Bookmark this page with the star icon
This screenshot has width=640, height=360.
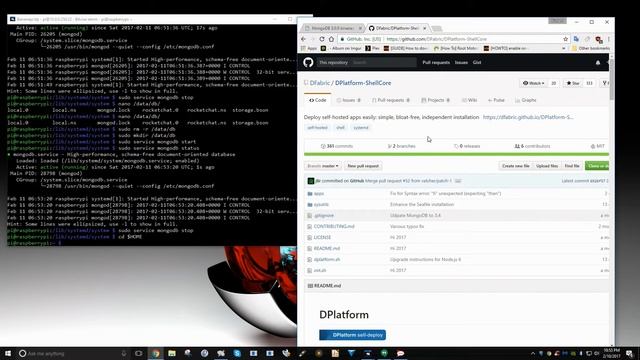click(565, 39)
